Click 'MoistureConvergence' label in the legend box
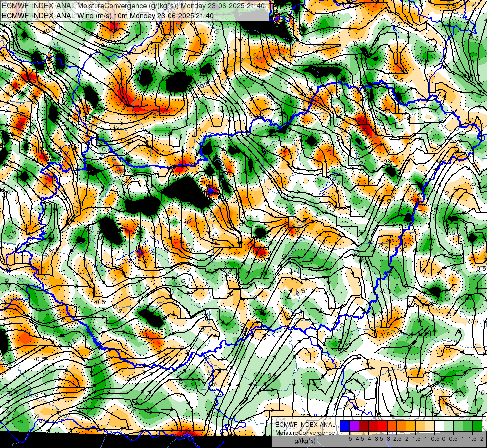487x448 pixels. [x=305, y=433]
